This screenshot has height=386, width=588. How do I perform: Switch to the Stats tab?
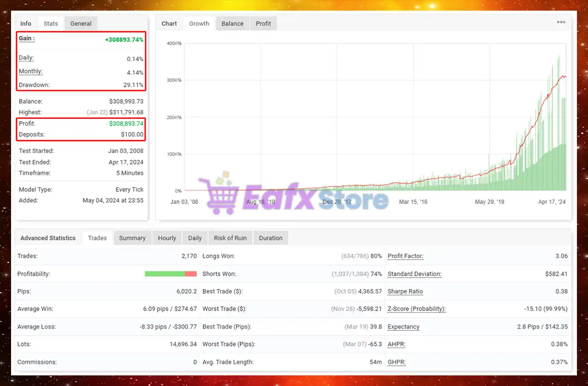click(x=51, y=23)
